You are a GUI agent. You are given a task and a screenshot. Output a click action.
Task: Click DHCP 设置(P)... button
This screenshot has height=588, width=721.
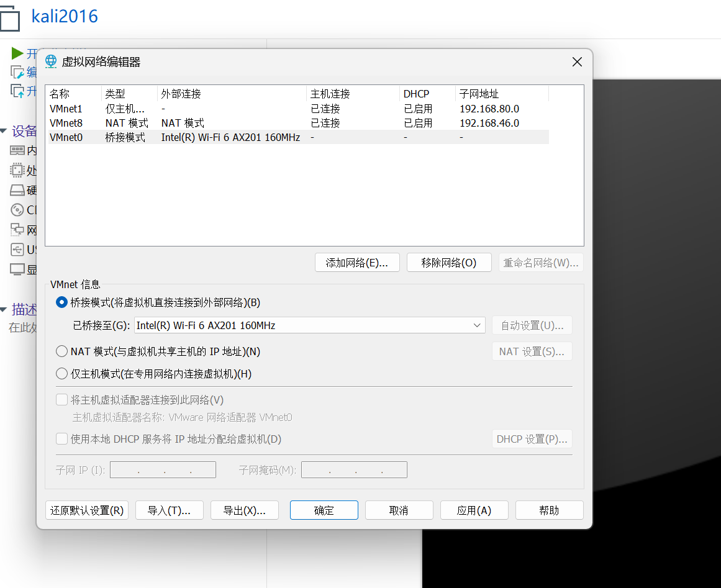[x=532, y=439]
